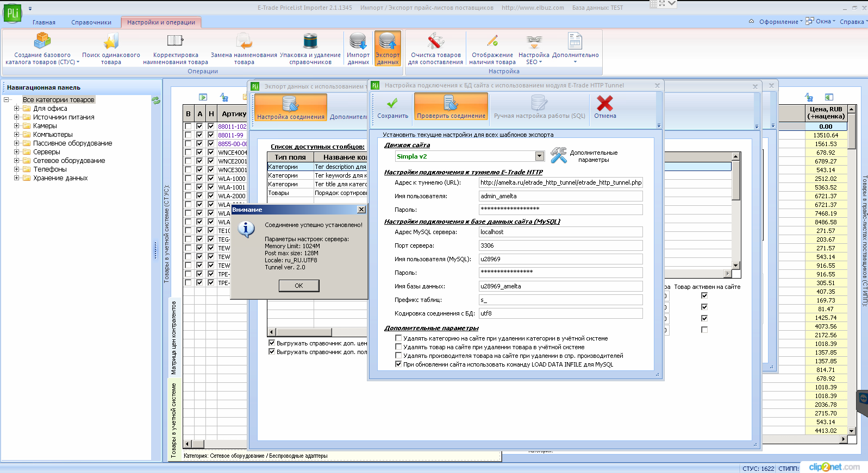
Task: Open Корректировка наименования товара tool
Action: pyautogui.click(x=175, y=48)
